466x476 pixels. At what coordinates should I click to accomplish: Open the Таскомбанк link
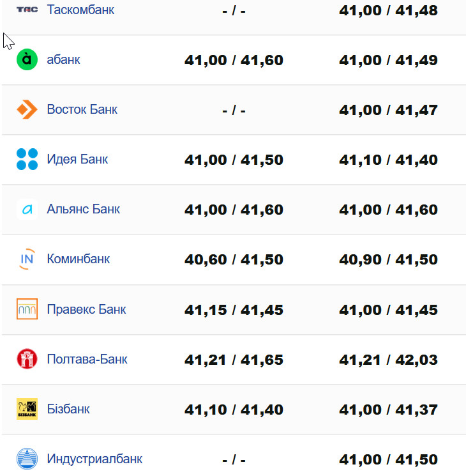(x=80, y=10)
